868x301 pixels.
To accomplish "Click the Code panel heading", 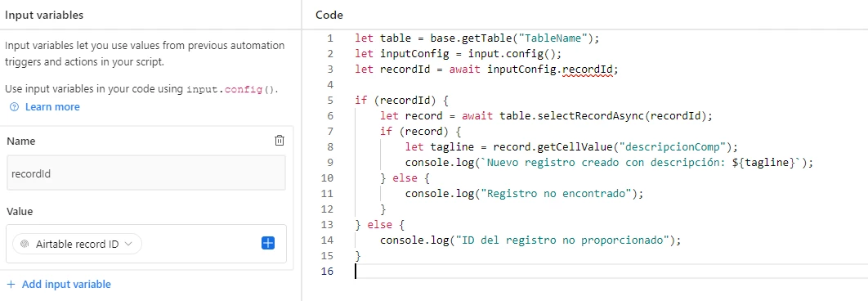I will [329, 15].
